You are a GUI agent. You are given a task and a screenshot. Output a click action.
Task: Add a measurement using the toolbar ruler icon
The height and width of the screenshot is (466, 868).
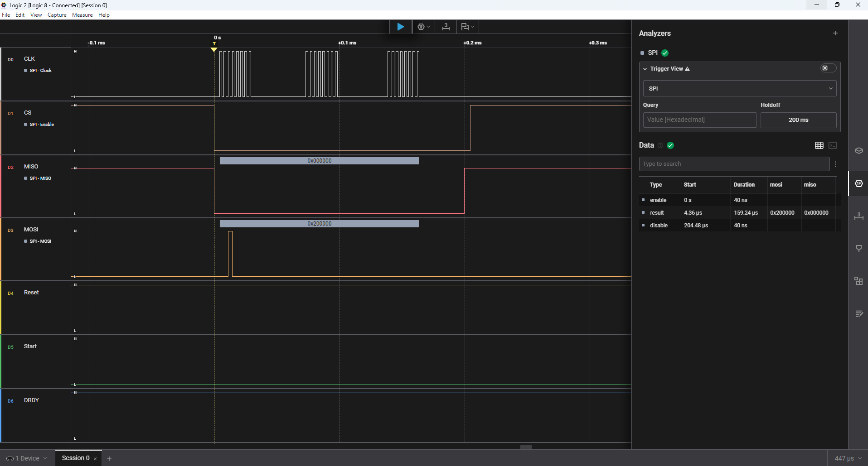tap(446, 27)
